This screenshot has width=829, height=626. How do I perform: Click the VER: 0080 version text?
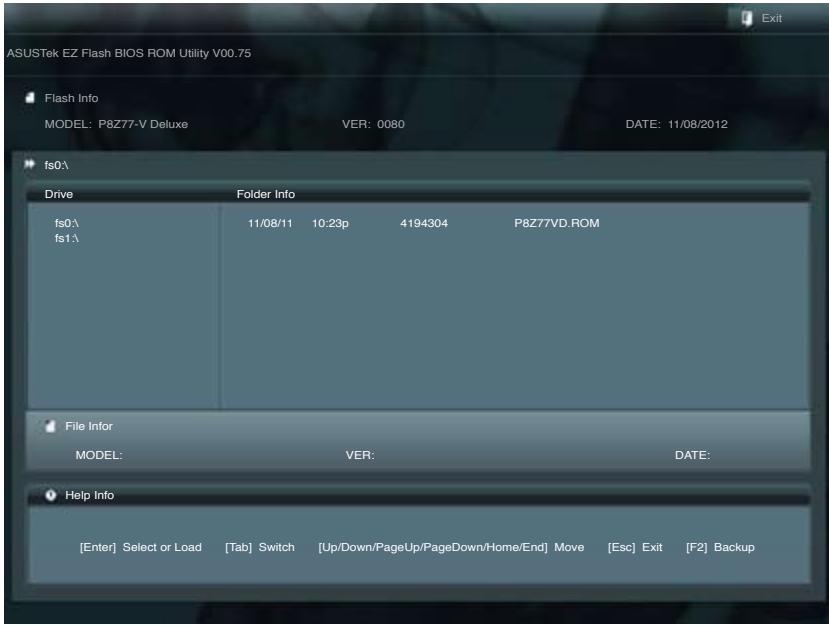pyautogui.click(x=373, y=124)
